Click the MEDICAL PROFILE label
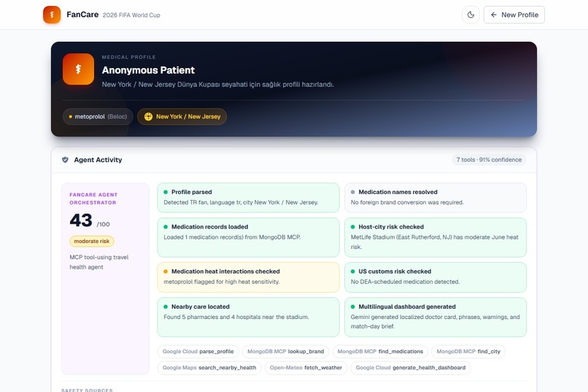The width and height of the screenshot is (588, 392). [x=128, y=57]
